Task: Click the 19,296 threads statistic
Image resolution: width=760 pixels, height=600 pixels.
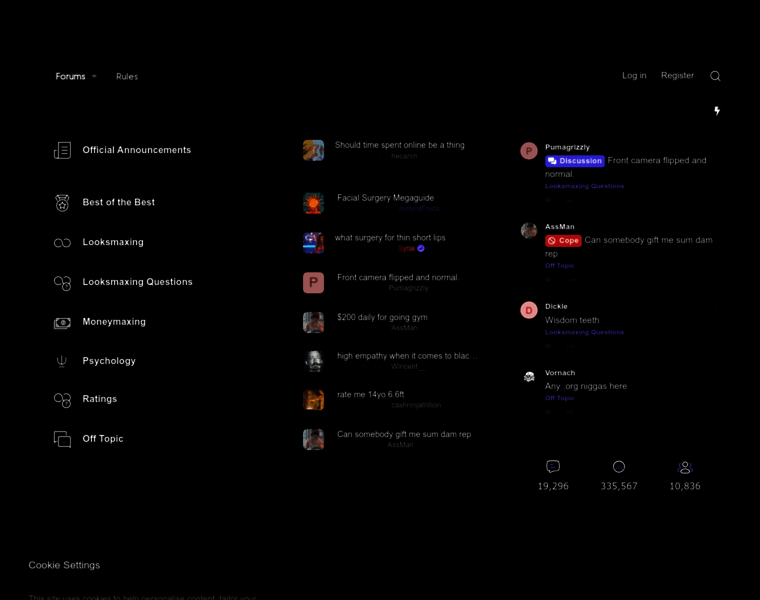Action: click(x=553, y=486)
